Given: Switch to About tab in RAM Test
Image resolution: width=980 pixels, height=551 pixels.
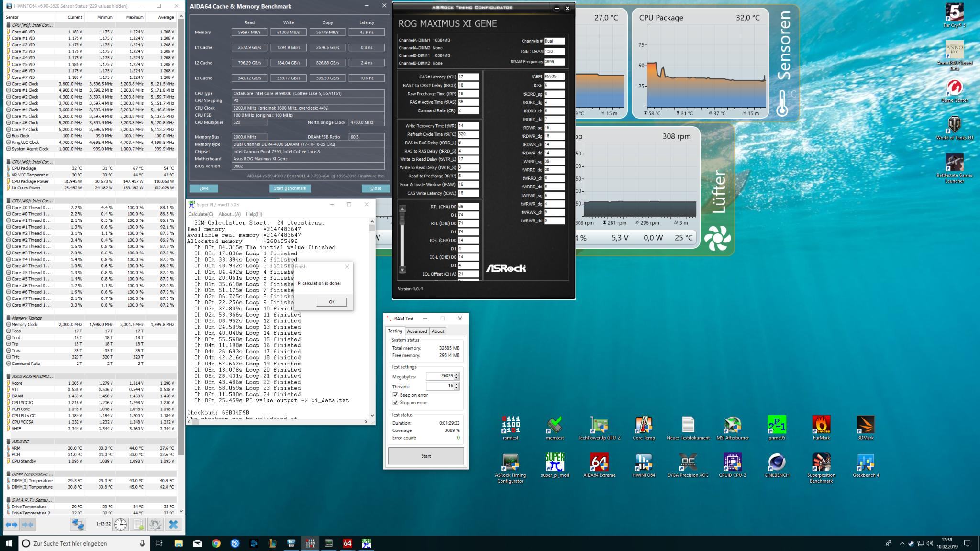Looking at the screenshot, I should pyautogui.click(x=438, y=331).
